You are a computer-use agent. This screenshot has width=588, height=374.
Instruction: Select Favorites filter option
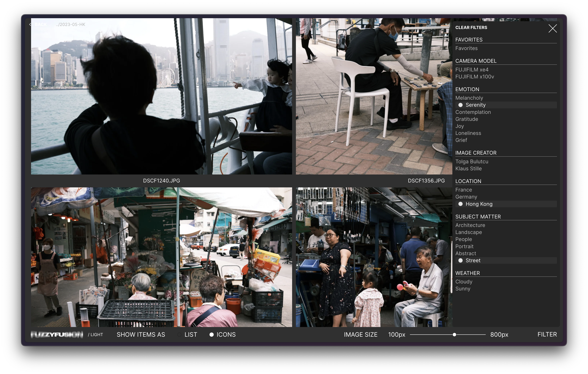466,48
